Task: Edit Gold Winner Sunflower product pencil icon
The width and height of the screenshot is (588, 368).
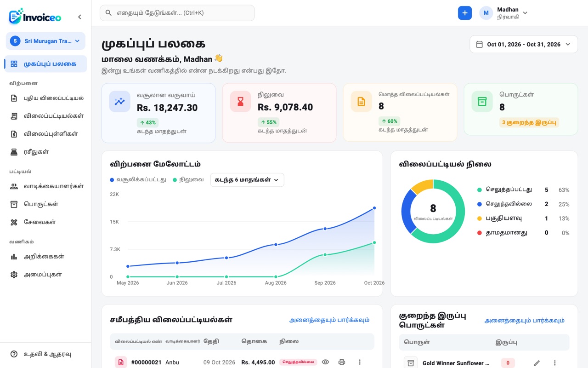Action: [x=537, y=363]
